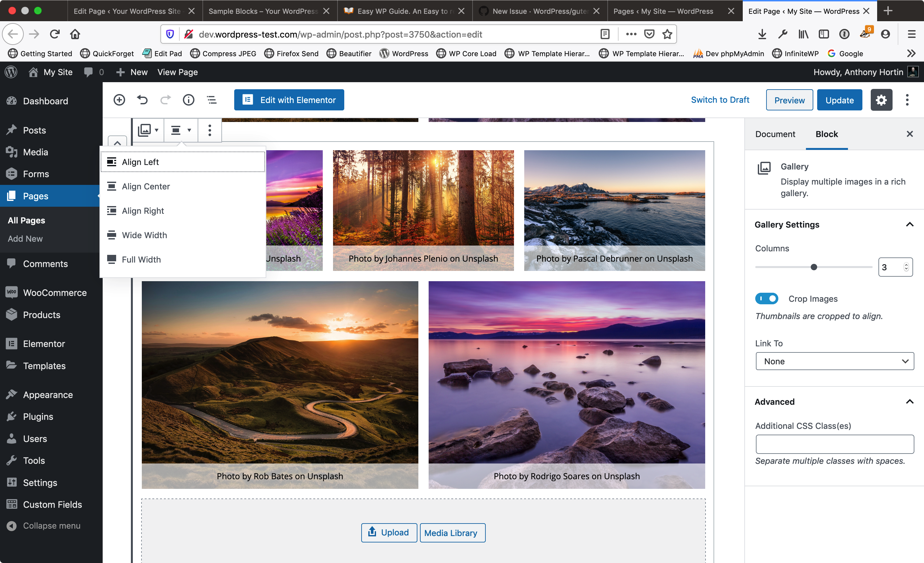Open the block navigation list icon

coord(212,100)
